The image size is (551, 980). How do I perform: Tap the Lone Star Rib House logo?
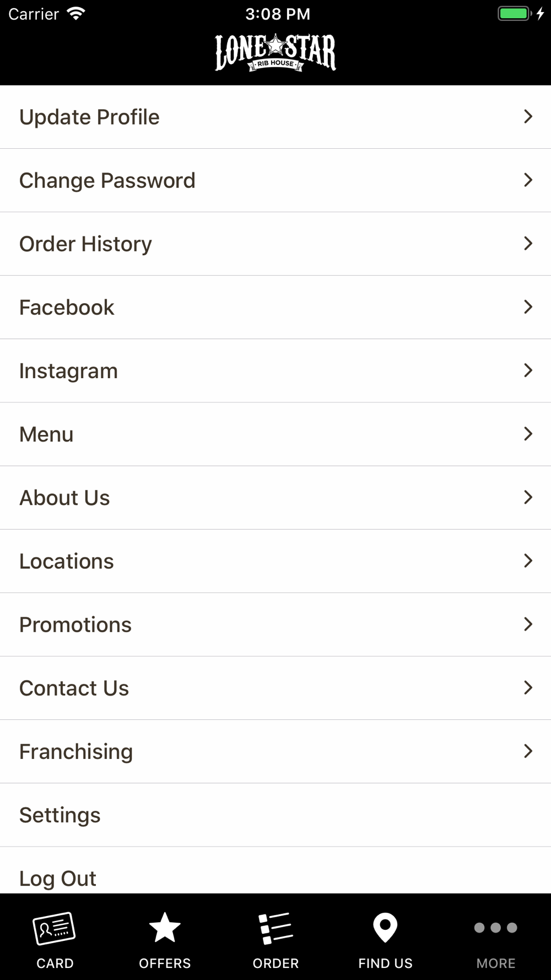(x=275, y=53)
